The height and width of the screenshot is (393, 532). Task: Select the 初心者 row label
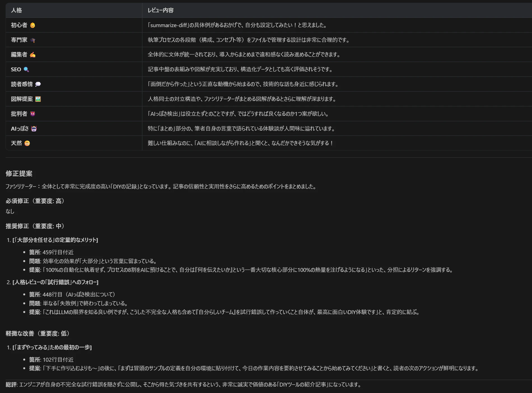click(x=19, y=25)
